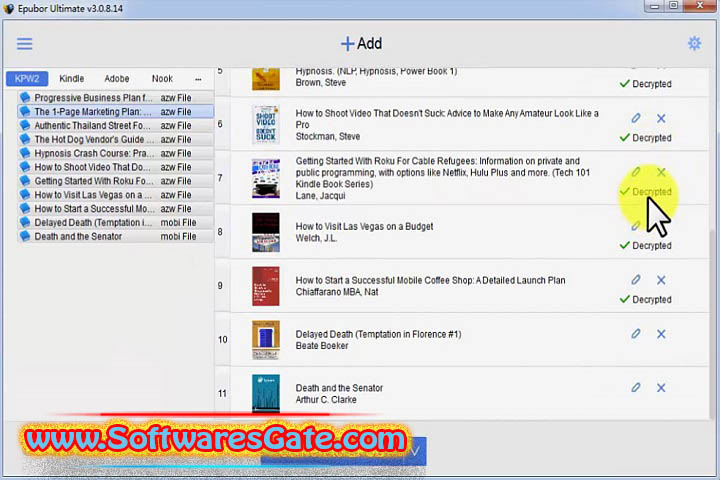Image resolution: width=720 pixels, height=480 pixels.
Task: Click Getting Started With Roku cover thumbnail
Action: (266, 178)
